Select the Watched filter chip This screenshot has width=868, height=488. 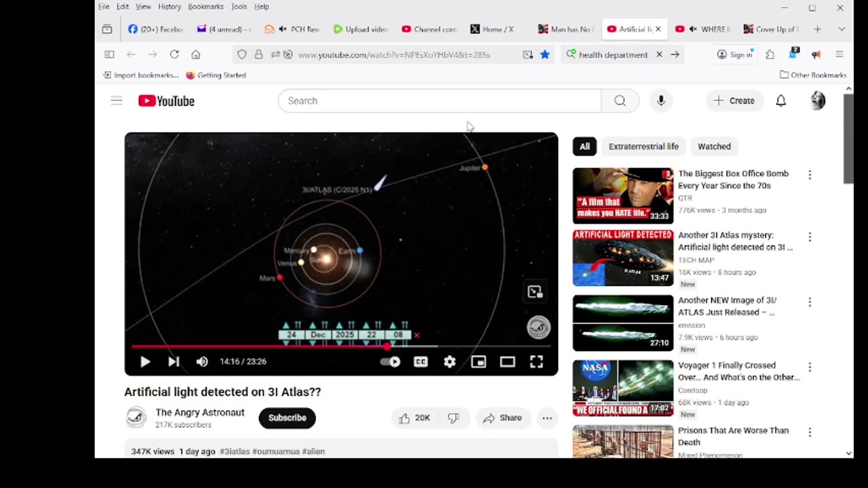click(714, 146)
